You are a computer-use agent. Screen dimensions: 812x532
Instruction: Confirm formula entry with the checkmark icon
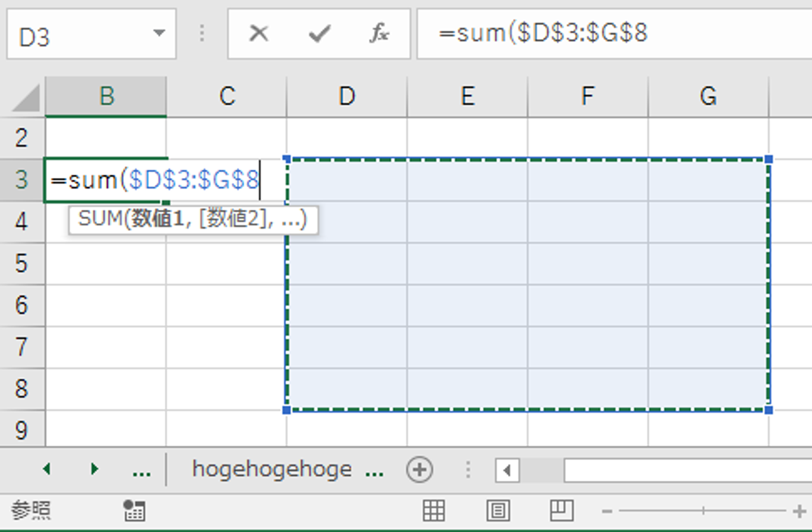(x=319, y=33)
